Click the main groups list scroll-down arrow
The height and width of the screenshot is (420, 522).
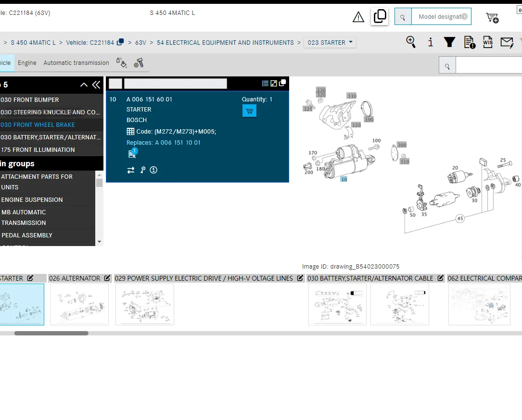click(99, 242)
